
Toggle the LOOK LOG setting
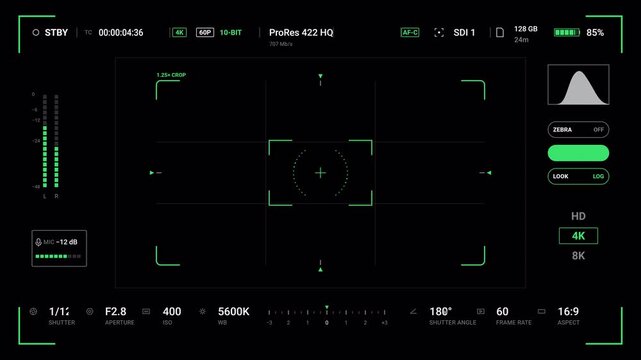click(578, 177)
